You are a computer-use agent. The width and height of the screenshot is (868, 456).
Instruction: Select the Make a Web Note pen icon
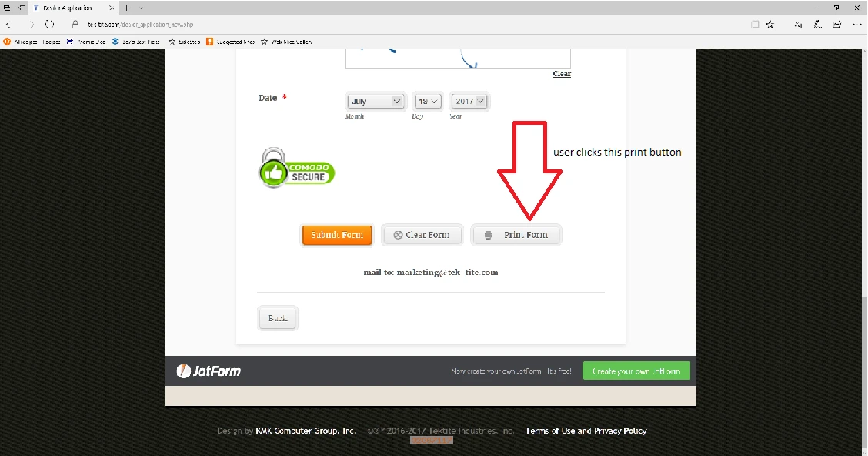click(x=817, y=24)
